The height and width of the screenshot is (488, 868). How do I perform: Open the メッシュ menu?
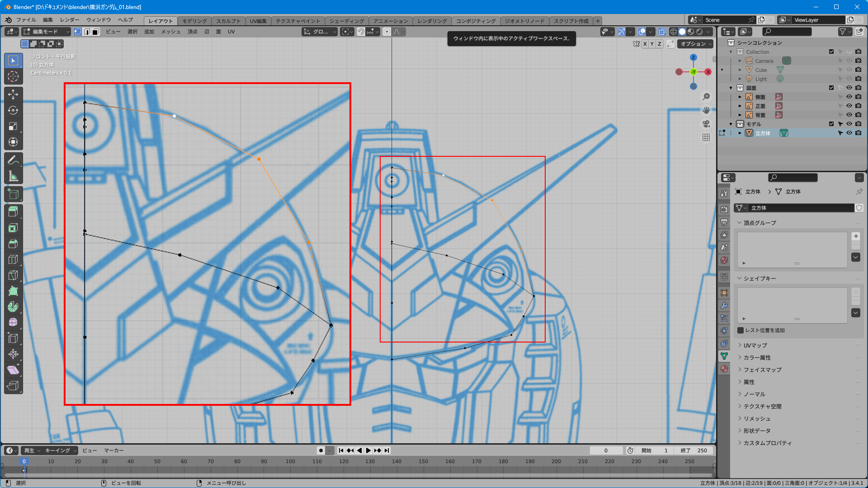click(170, 32)
